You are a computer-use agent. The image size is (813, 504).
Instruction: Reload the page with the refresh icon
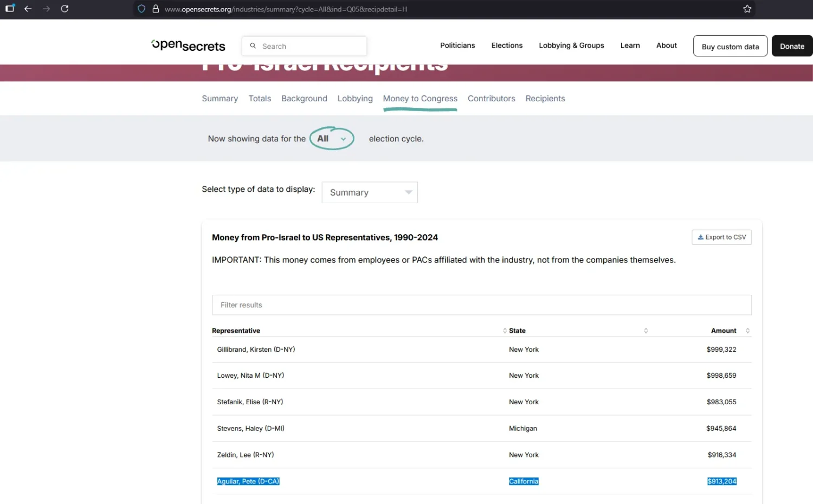(64, 9)
